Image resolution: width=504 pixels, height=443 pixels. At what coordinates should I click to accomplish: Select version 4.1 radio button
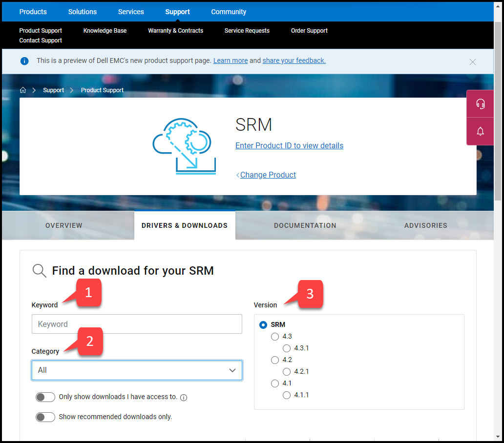pos(275,383)
